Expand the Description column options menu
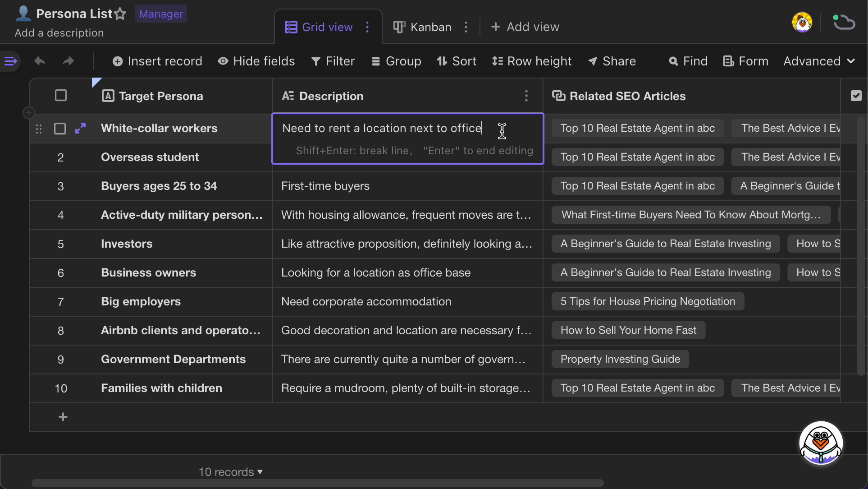The height and width of the screenshot is (489, 868). 526,96
